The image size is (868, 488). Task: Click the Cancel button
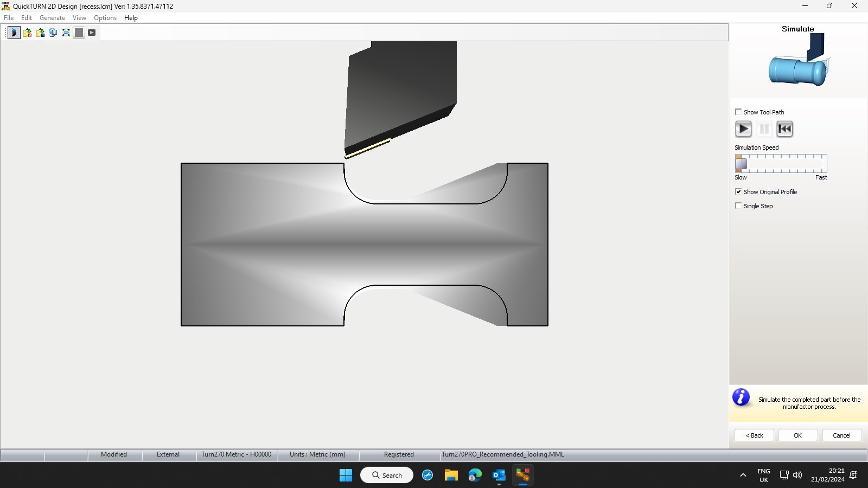click(x=841, y=435)
